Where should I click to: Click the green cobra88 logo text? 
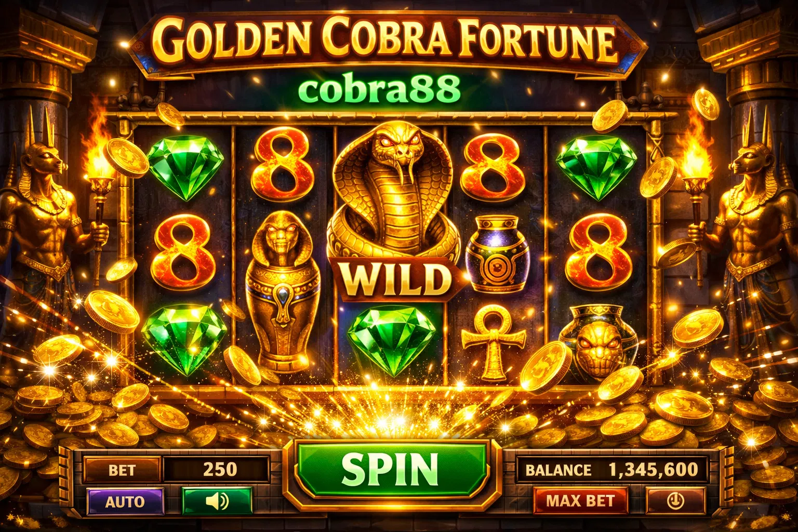[x=379, y=88]
